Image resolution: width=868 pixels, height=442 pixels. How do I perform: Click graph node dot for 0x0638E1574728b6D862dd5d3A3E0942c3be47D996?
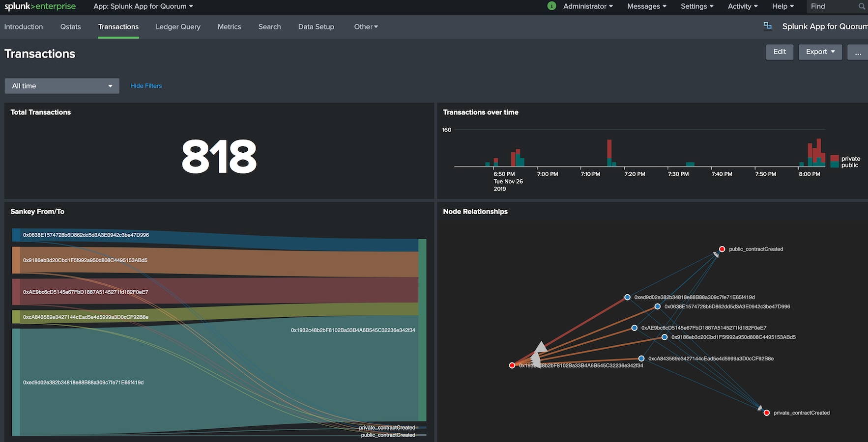pos(658,306)
